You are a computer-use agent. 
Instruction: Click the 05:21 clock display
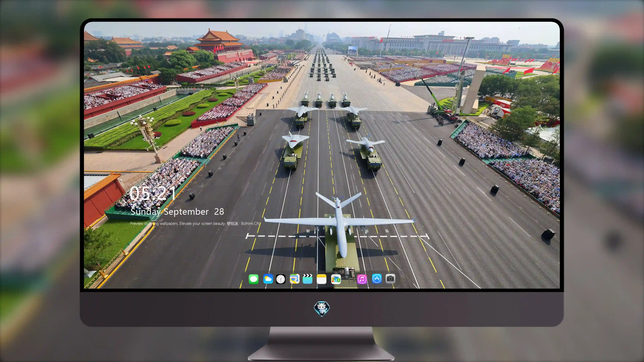pos(153,193)
